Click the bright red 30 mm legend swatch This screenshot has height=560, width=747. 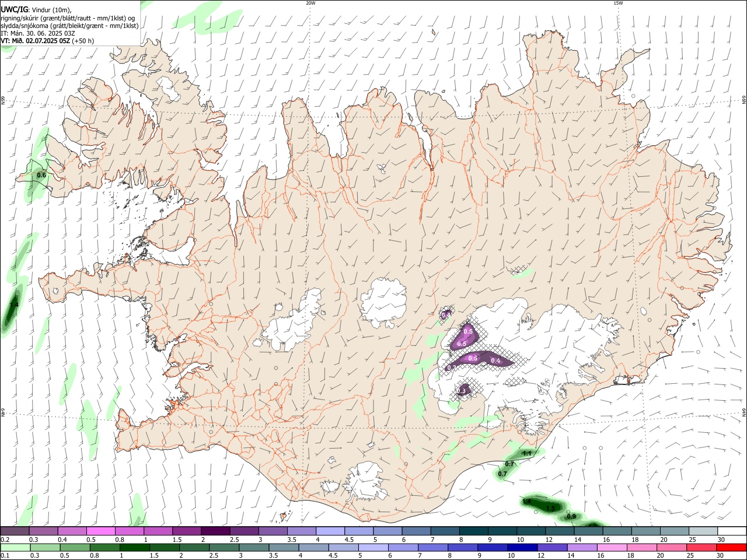(x=732, y=548)
